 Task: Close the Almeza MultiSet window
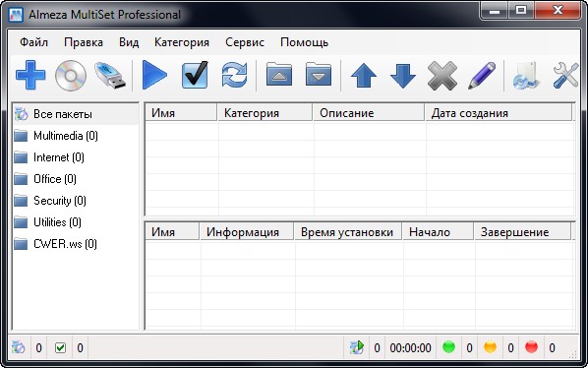point(558,11)
